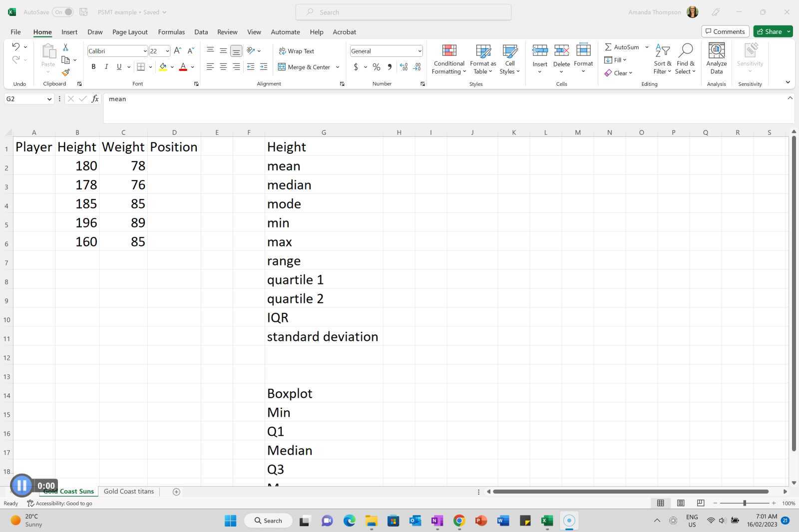Apply italic formatting
The image size is (799, 532).
[x=106, y=66]
